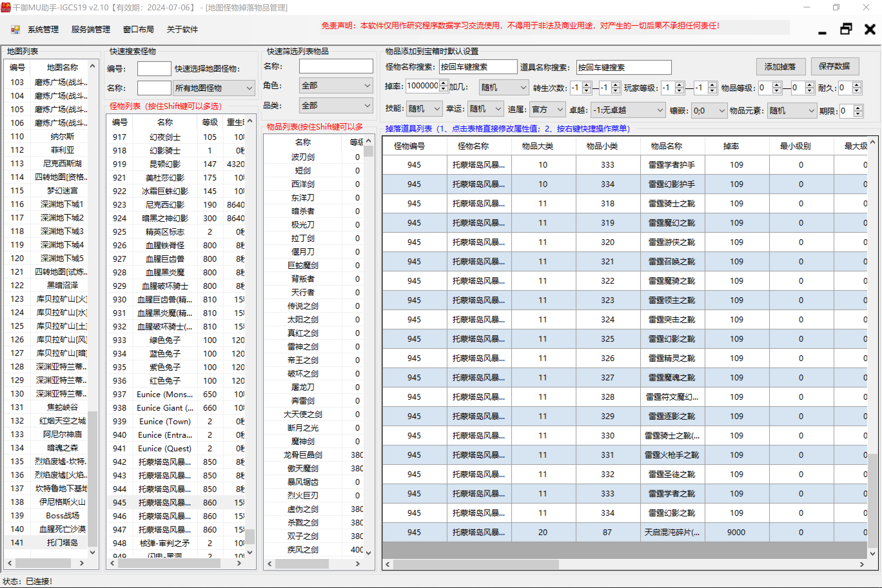
Task: Focus the item filter 名称 field
Action: pyautogui.click(x=336, y=66)
